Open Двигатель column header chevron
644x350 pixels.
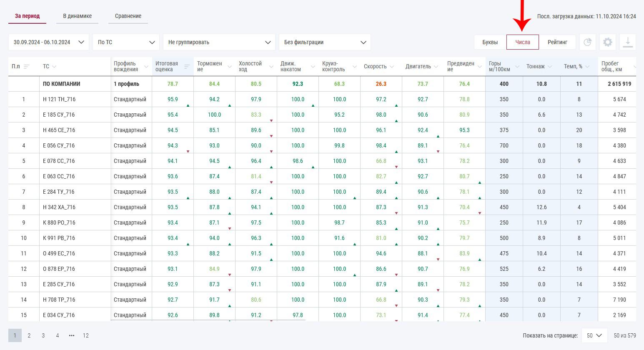[436, 67]
